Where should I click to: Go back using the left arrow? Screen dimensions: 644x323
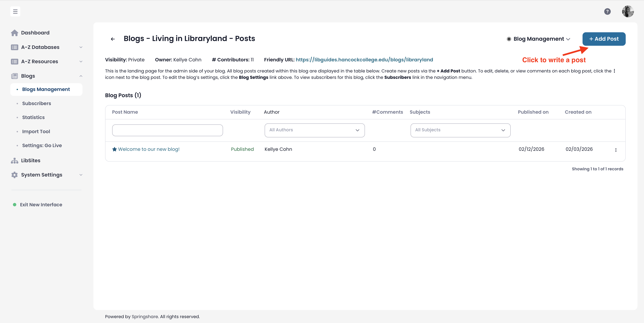point(113,39)
